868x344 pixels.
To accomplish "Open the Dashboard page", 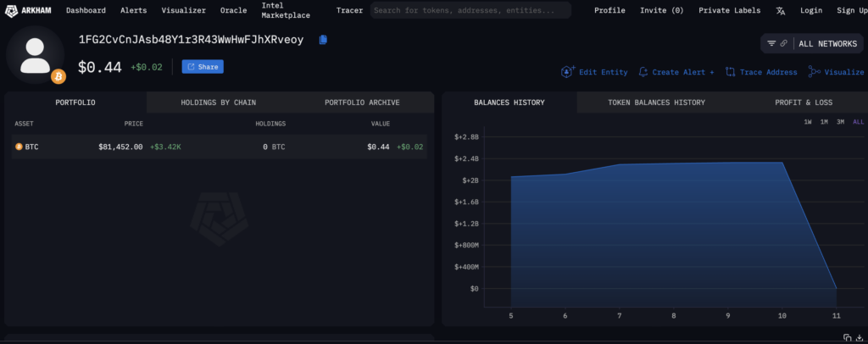I will click(x=86, y=10).
